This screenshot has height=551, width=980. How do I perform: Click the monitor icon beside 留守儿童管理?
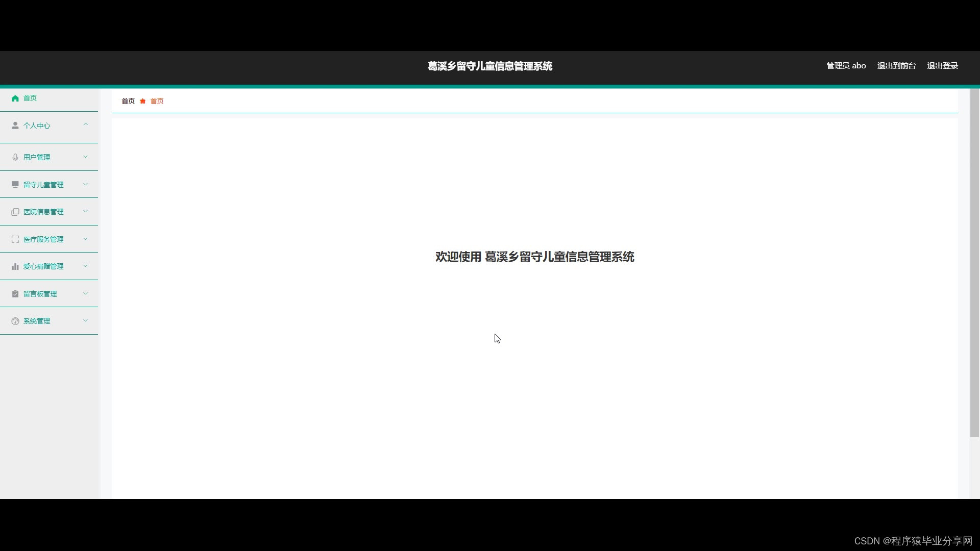[x=15, y=185]
